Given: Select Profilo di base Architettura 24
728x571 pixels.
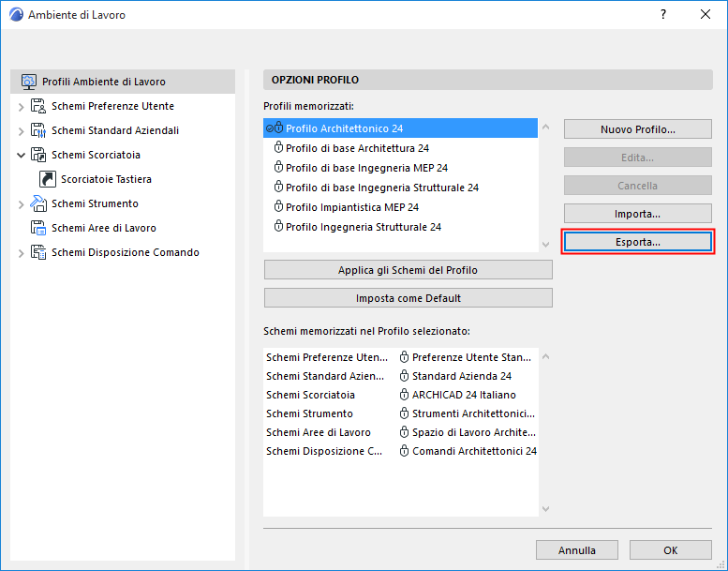Looking at the screenshot, I should coord(357,148).
